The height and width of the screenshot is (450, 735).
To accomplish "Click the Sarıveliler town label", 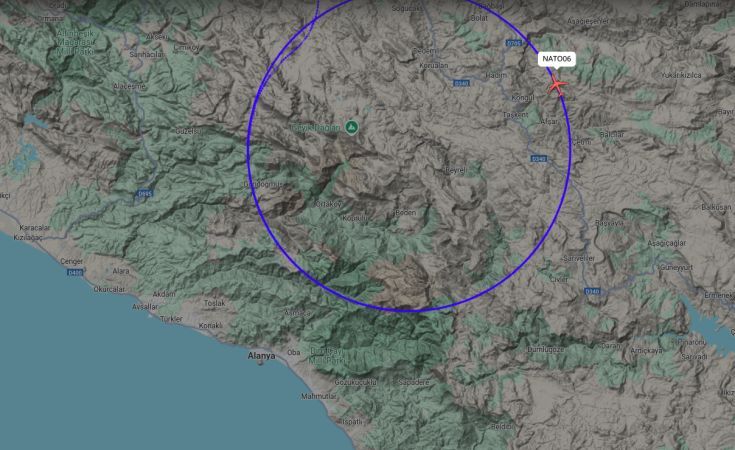I will [579, 258].
